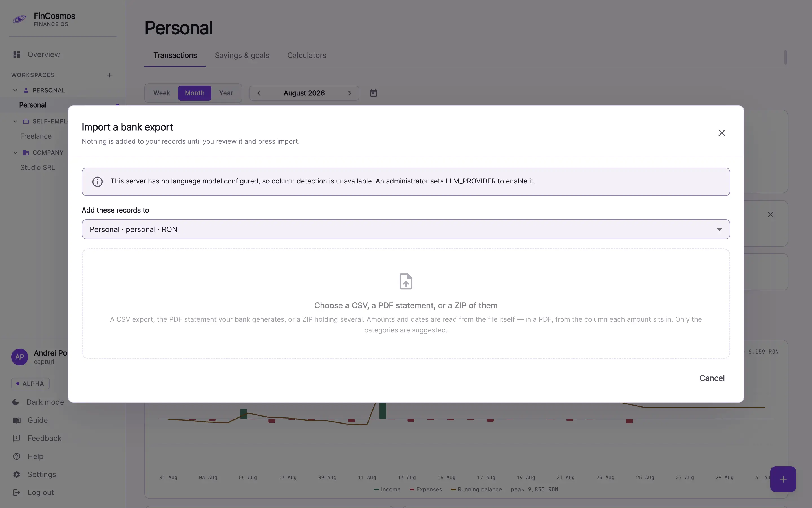
Task: Select the Personal workspace item
Action: click(x=32, y=105)
